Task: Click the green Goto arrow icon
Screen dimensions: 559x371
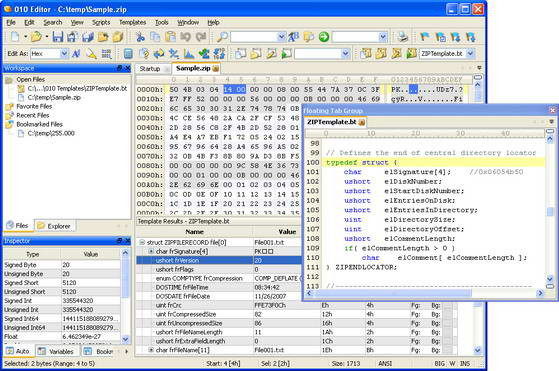Action: 324,37
